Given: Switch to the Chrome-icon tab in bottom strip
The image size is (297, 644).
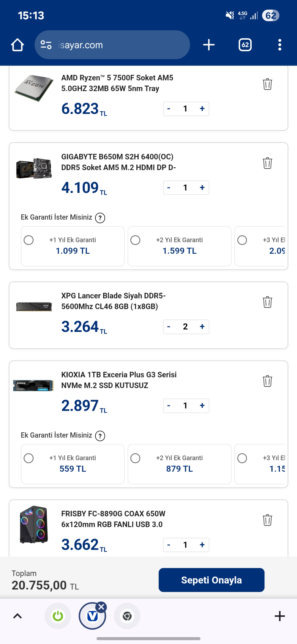Looking at the screenshot, I should 127,616.
